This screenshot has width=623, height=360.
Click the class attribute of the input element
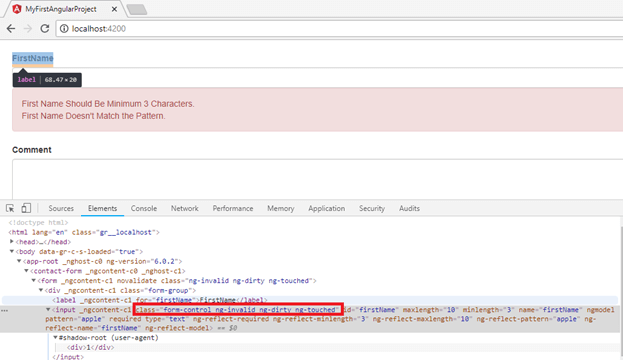tap(238, 310)
